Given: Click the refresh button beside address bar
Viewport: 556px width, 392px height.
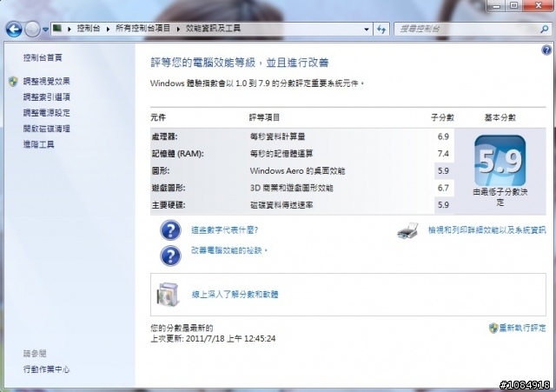Looking at the screenshot, I should point(381,29).
